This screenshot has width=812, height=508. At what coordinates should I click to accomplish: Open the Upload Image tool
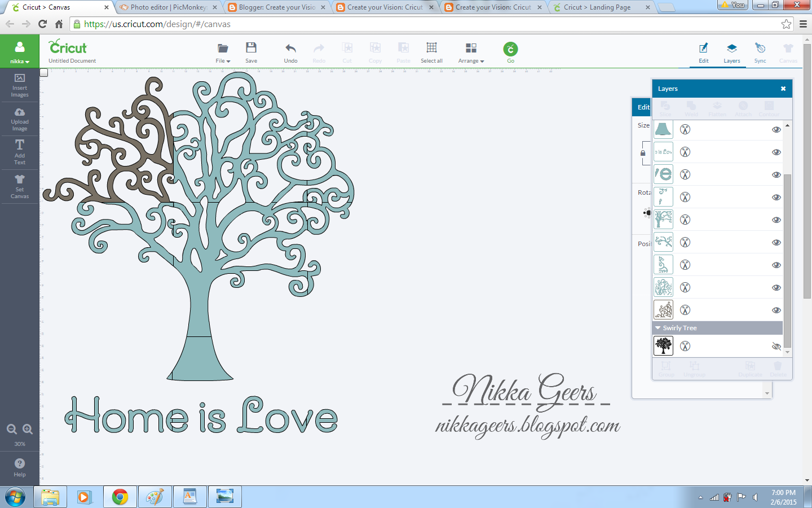[20, 119]
